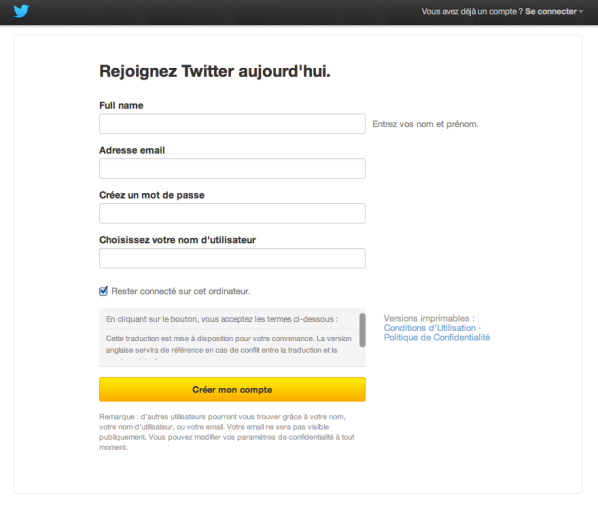Click the 'Rejoignez Twitter aujourd'hui.' heading
The width and height of the screenshot is (598, 511).
215,71
